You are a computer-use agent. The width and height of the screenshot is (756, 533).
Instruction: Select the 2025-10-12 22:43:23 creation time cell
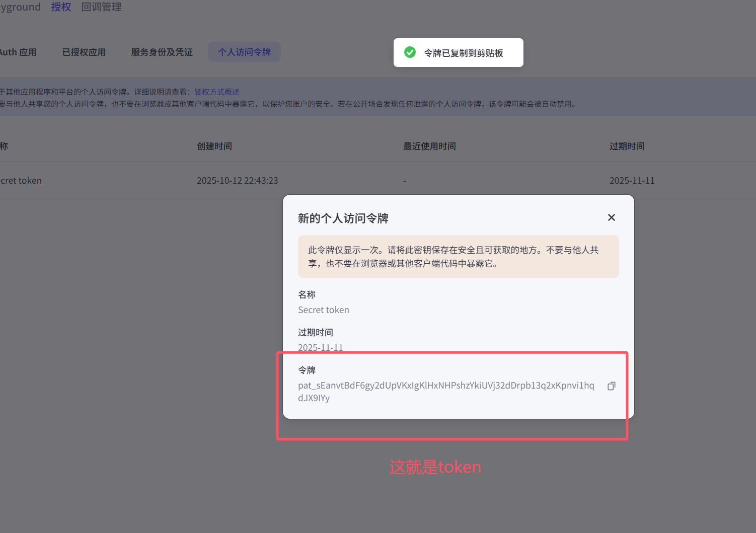point(238,181)
